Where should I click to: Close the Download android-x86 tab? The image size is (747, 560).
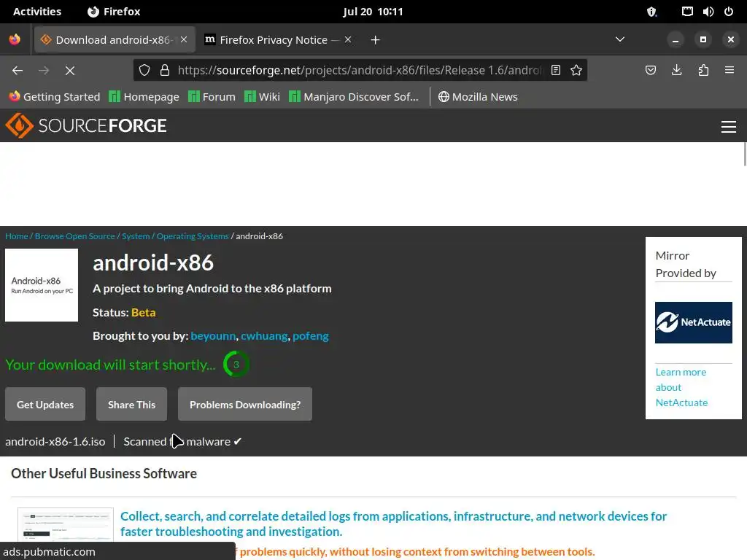pyautogui.click(x=184, y=39)
